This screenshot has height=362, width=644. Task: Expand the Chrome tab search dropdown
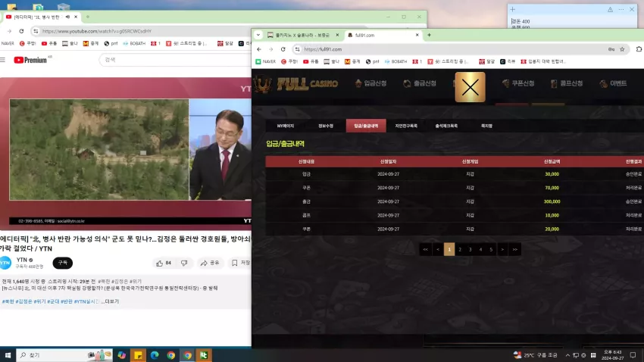click(258, 35)
